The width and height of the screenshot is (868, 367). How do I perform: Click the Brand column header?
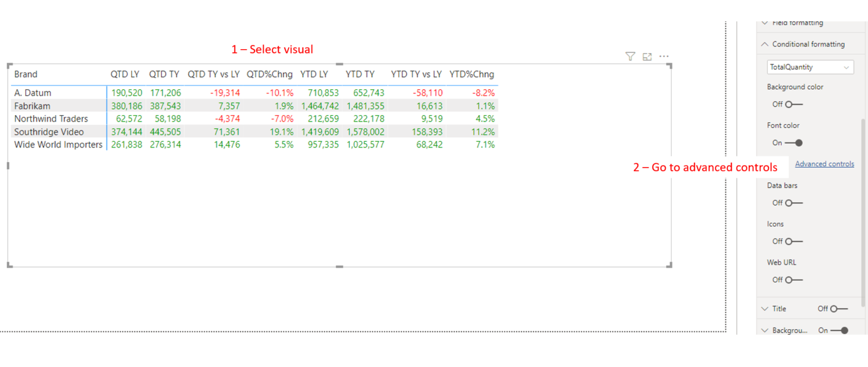click(26, 74)
